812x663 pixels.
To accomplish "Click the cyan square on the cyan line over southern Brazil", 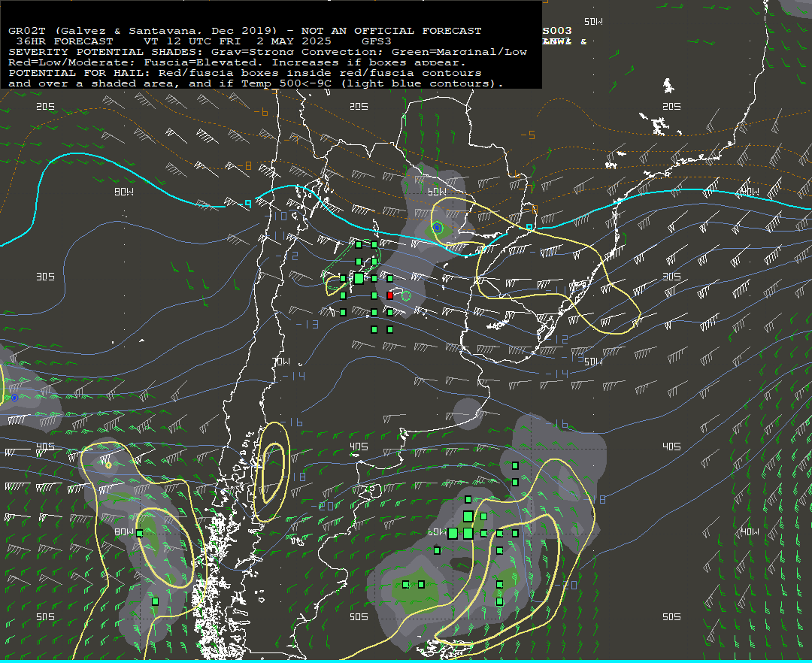I will pos(529,227).
